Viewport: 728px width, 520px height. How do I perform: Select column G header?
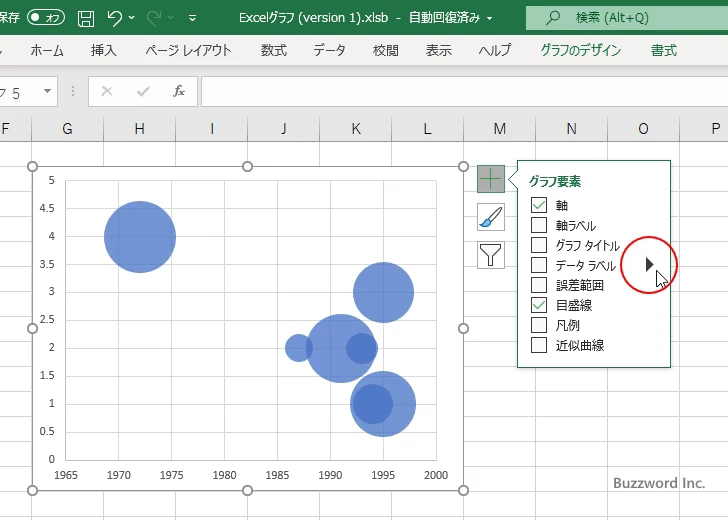point(67,129)
